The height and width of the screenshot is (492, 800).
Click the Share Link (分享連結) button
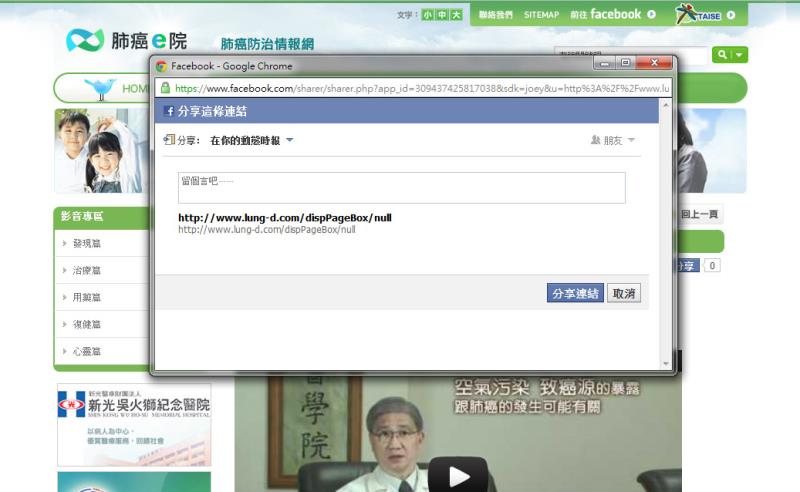tap(575, 293)
